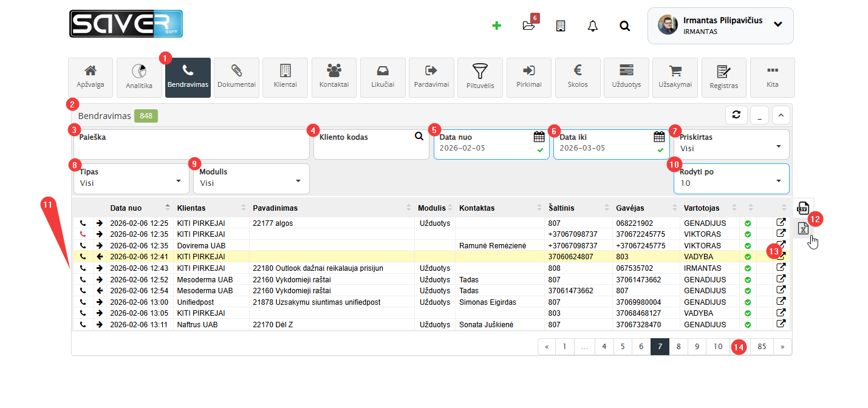Go to page 8 in pagination

tap(678, 347)
